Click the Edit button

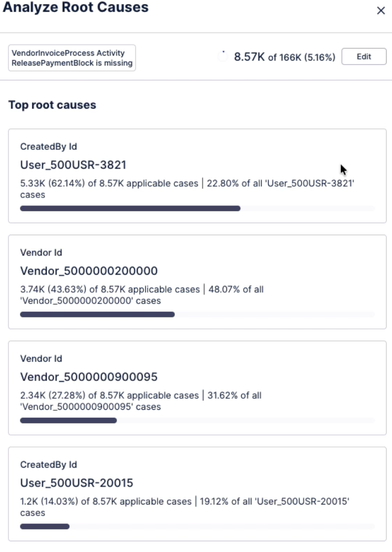[x=364, y=57]
